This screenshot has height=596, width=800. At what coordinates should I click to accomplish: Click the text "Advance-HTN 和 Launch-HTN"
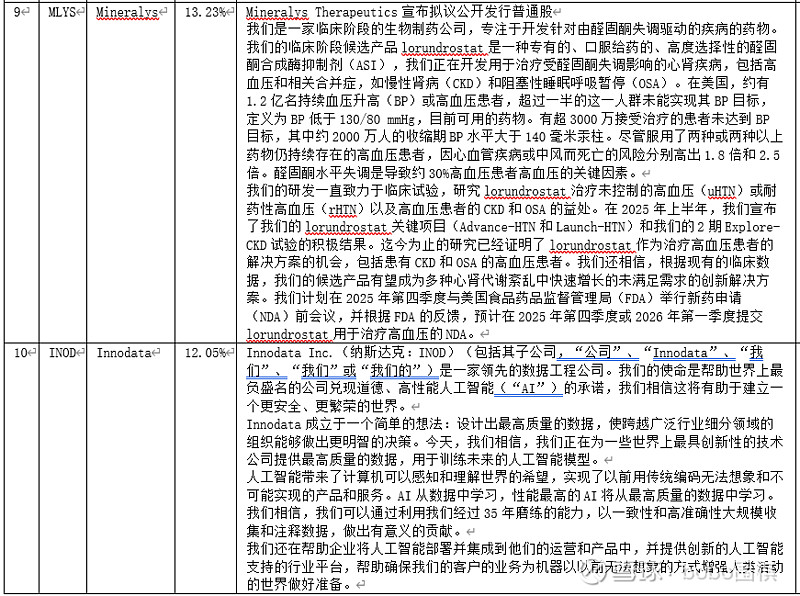pyautogui.click(x=543, y=227)
